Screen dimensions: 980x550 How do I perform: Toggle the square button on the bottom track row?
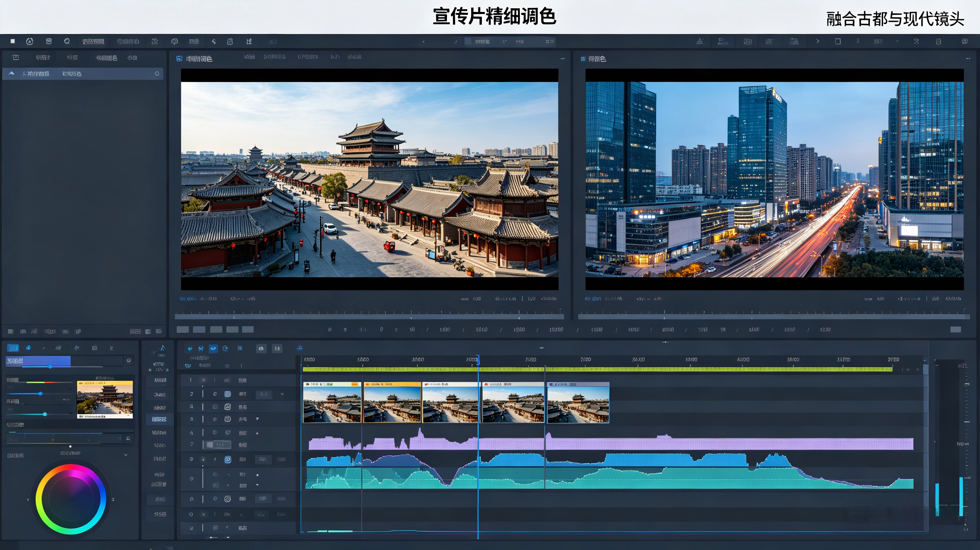click(x=215, y=527)
